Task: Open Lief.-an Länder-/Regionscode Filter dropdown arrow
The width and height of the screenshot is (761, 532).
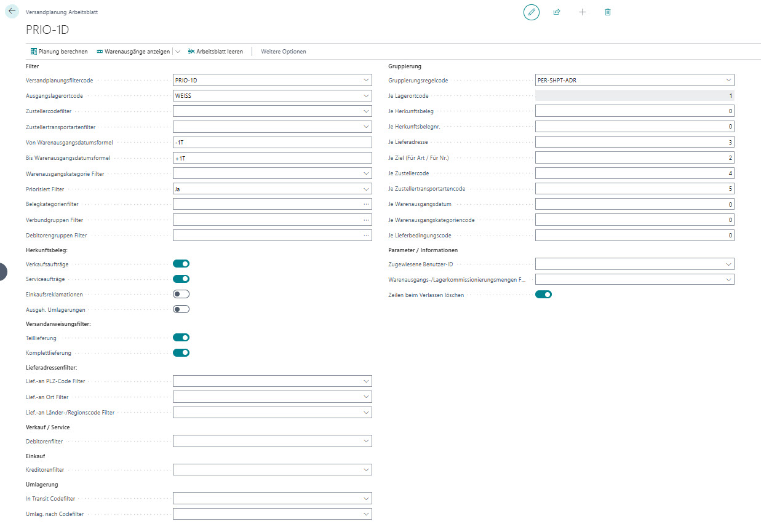Action: 367,412
